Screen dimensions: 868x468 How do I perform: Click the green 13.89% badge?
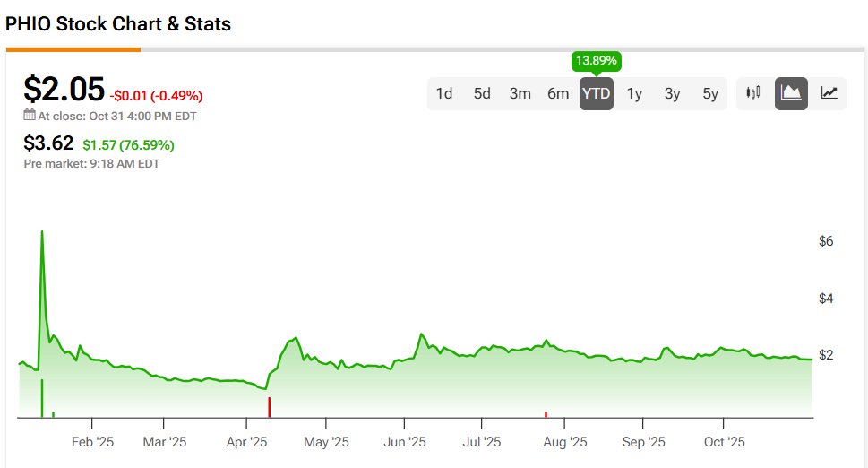coord(597,62)
